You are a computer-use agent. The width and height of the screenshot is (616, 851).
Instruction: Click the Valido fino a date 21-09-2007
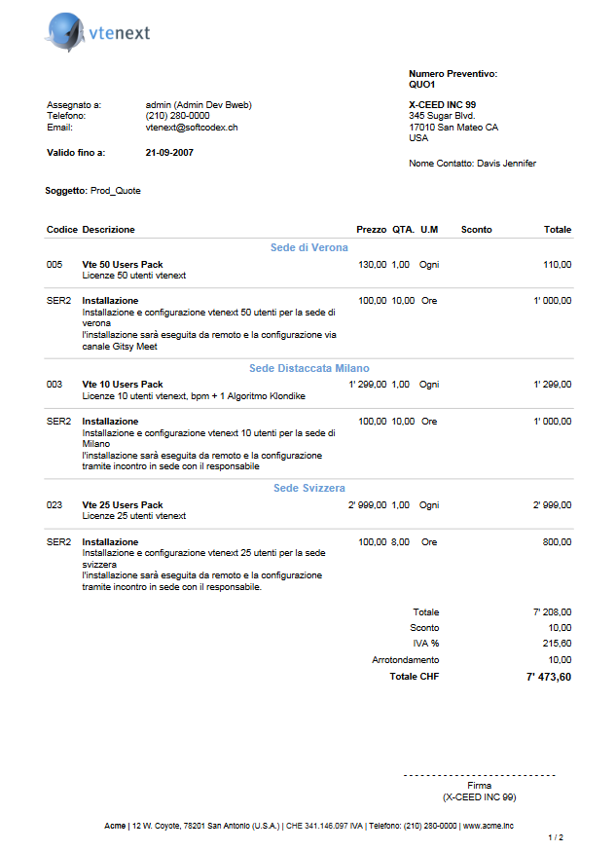169,153
